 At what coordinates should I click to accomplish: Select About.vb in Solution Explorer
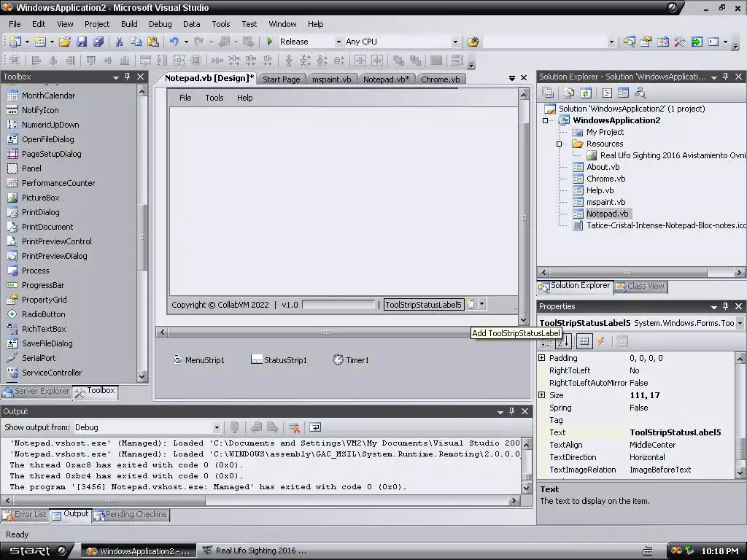tap(603, 167)
